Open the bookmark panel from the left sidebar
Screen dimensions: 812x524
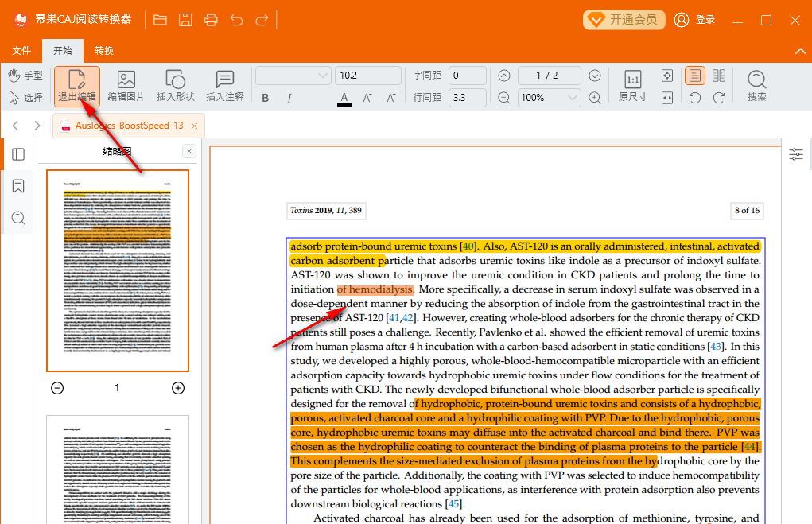pyautogui.click(x=18, y=186)
